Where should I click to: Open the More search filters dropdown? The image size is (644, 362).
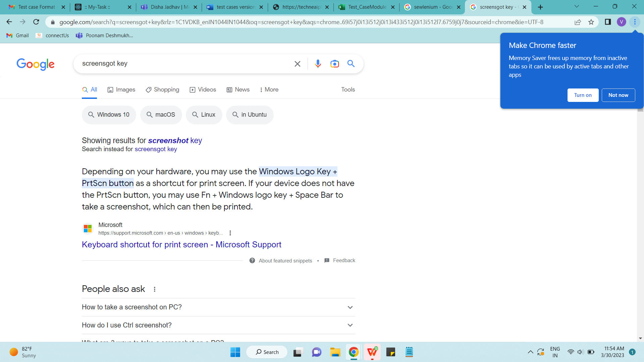[x=269, y=89]
